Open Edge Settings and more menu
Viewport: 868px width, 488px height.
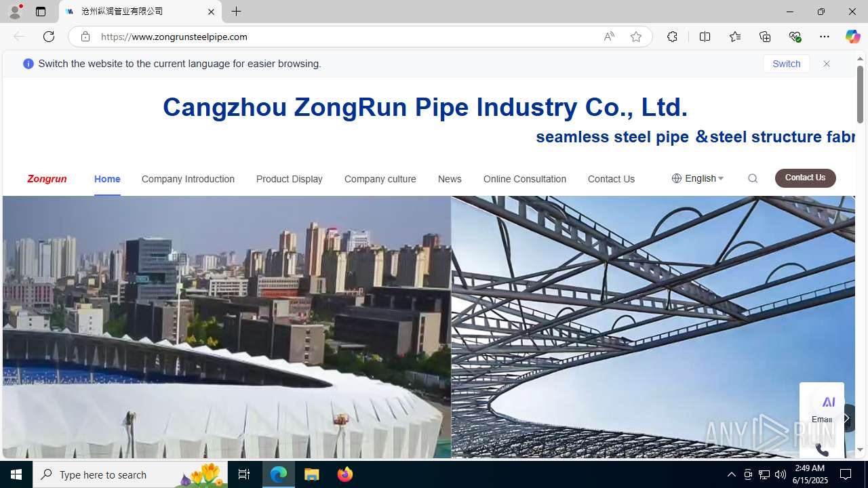(825, 37)
